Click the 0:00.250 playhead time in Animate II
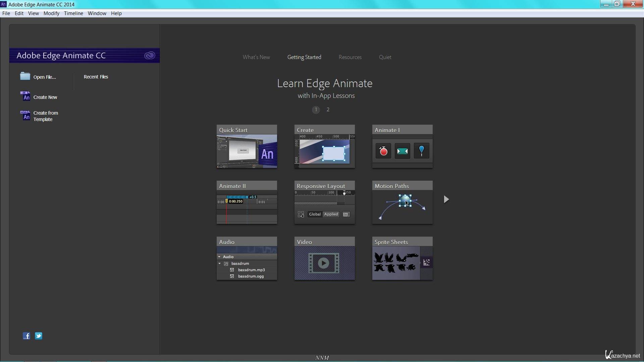The image size is (644, 362). pyautogui.click(x=235, y=201)
